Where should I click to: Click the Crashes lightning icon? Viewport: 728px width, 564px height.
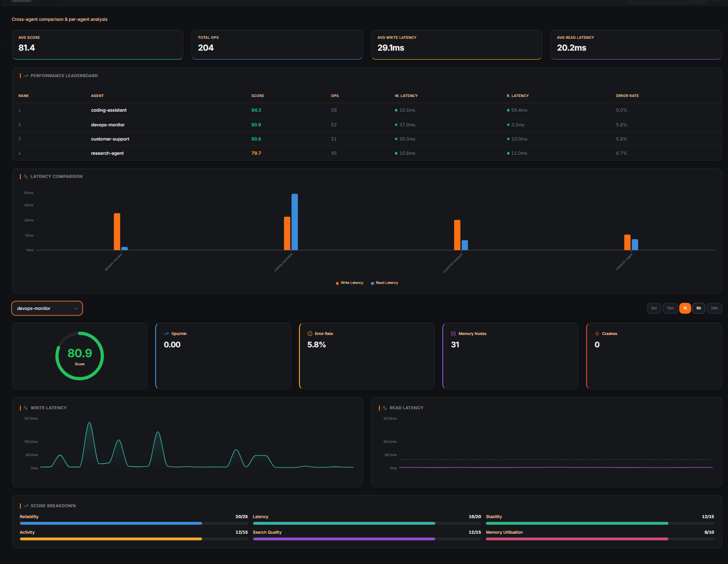click(597, 334)
